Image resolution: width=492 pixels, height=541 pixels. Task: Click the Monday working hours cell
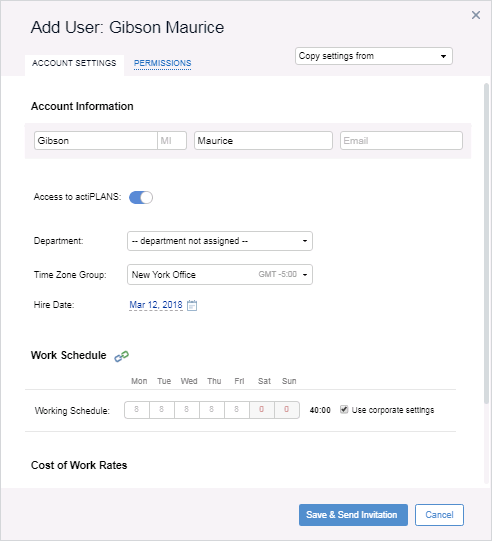click(x=137, y=410)
